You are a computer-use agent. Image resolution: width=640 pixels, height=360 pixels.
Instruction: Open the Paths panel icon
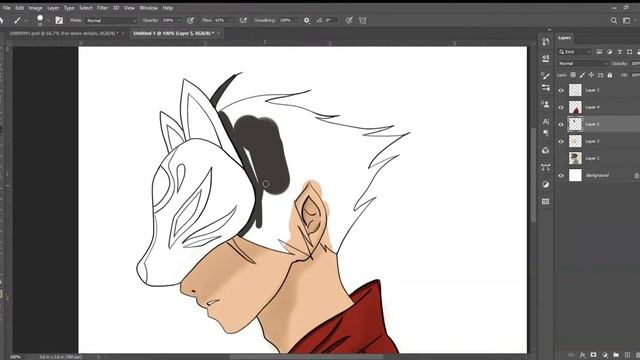(x=546, y=167)
